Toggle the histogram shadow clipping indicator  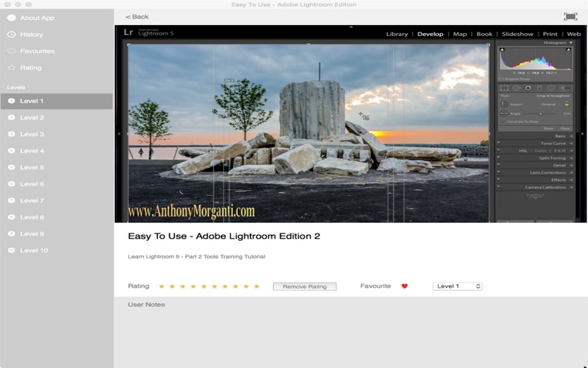[502, 49]
